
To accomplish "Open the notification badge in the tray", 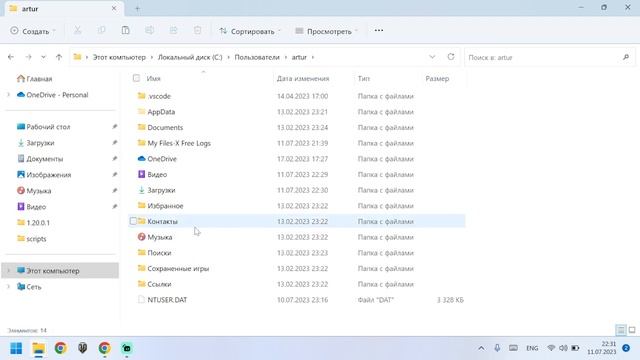I will [626, 348].
